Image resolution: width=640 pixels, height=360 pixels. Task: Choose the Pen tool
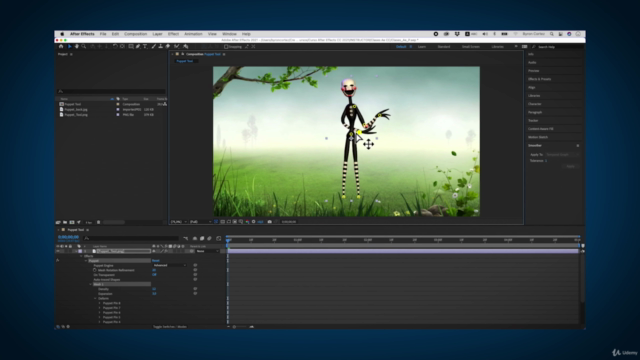coord(138,47)
